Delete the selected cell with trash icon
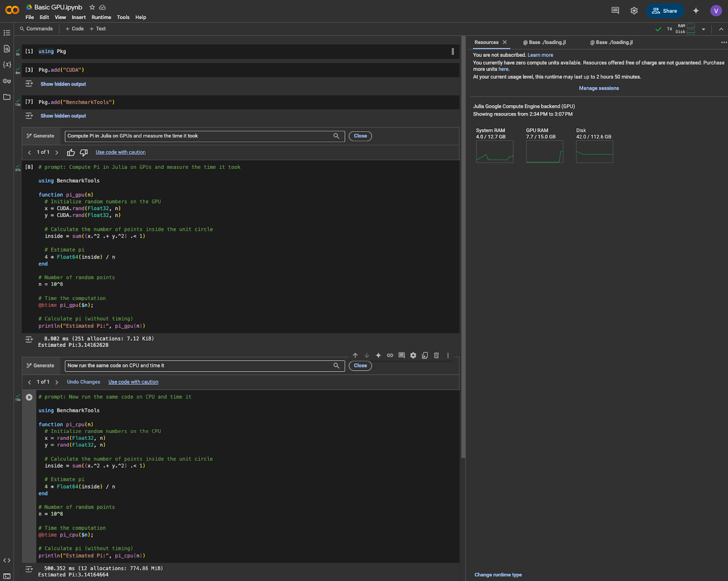 tap(436, 355)
